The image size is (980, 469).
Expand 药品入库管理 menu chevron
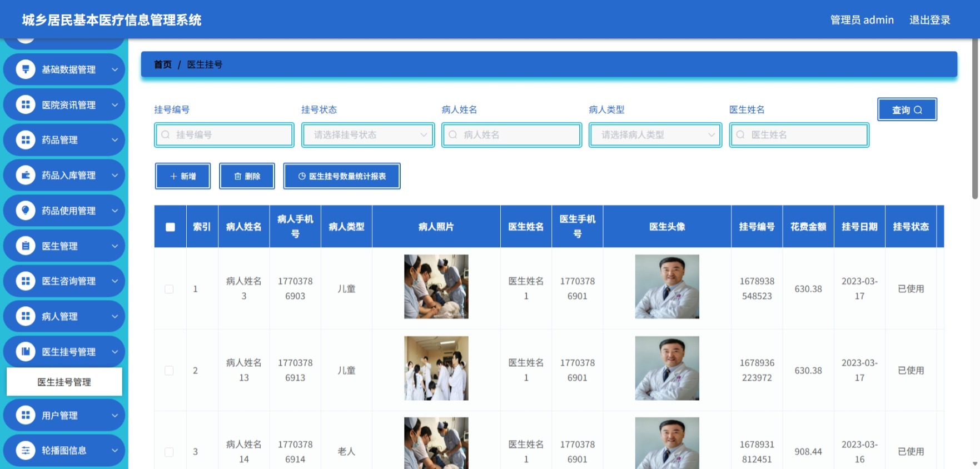[x=115, y=175]
